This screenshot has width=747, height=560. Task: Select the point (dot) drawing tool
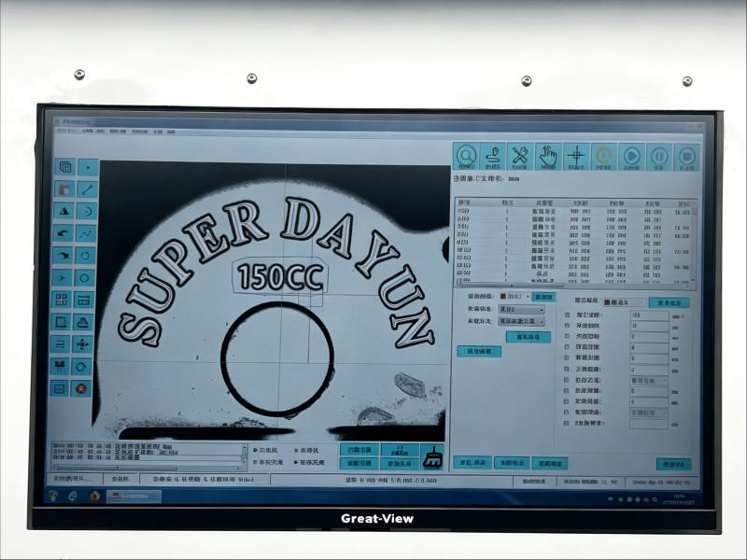pyautogui.click(x=88, y=167)
